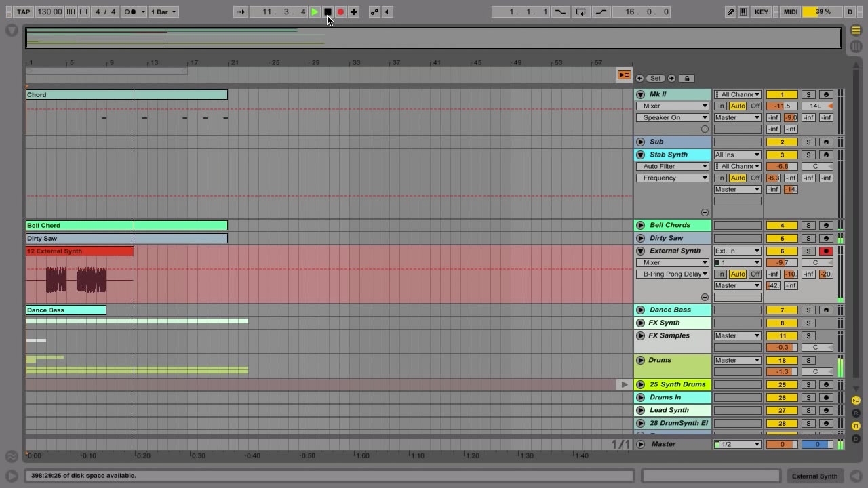Screen dimensions: 868x488
Task: Toggle the arrangement loop switch icon
Action: [580, 12]
